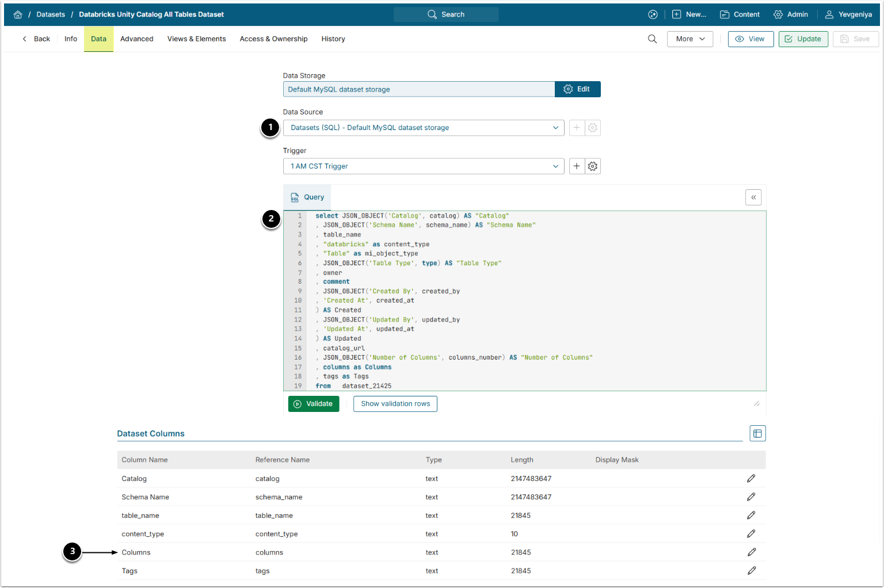Click the Home icon in breadcrumb
The width and height of the screenshot is (884, 588).
point(18,14)
